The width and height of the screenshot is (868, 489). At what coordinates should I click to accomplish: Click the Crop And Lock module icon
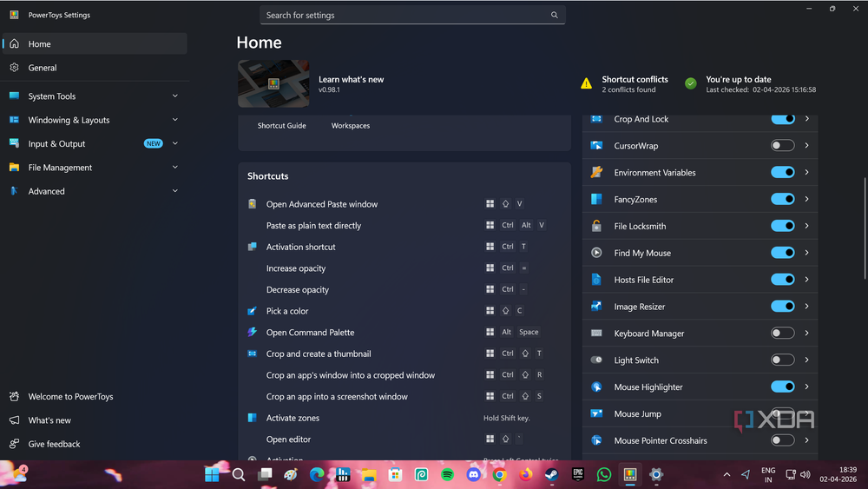pos(596,119)
